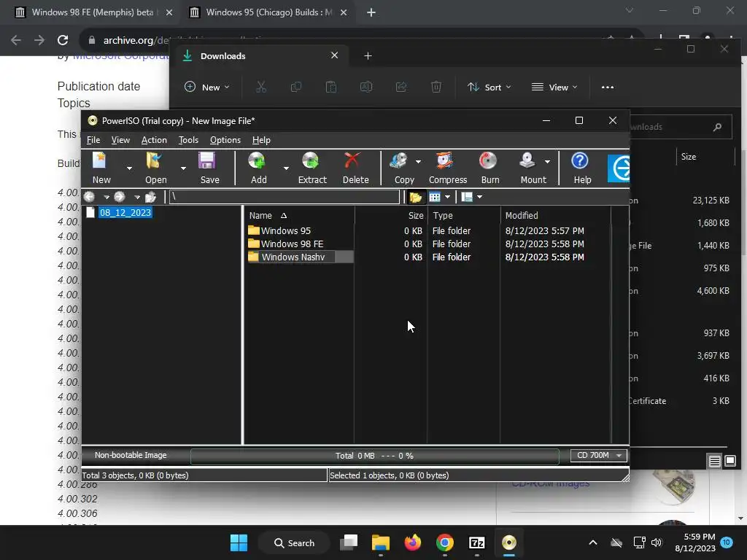Click the blue arrow icon at toolbar end

tap(619, 168)
